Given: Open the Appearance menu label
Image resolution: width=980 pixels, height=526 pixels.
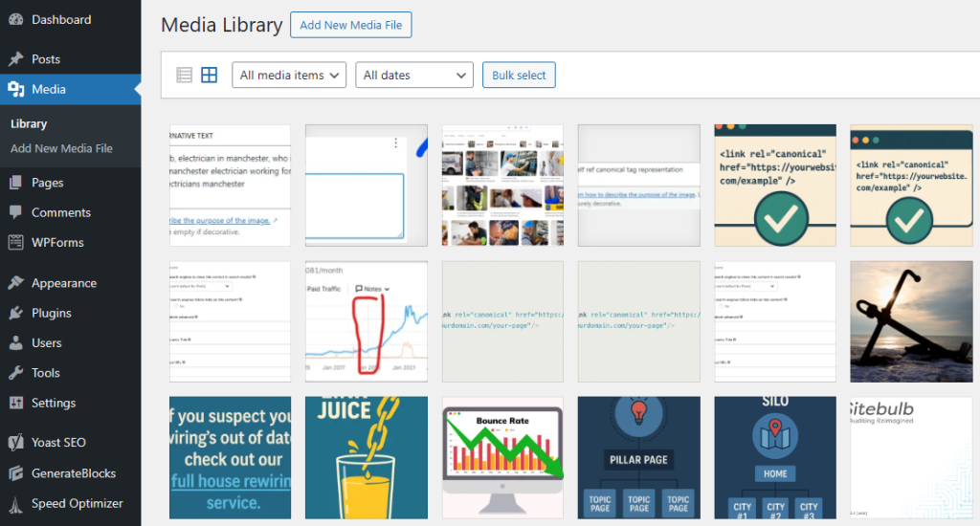Looking at the screenshot, I should click(64, 283).
